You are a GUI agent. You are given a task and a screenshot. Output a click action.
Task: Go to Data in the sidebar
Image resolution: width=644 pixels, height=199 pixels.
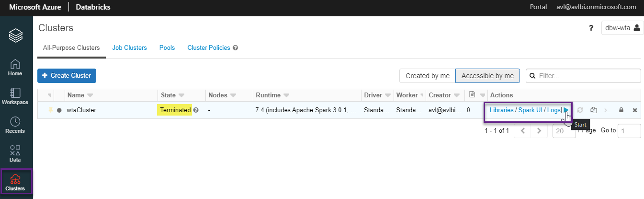point(15,153)
